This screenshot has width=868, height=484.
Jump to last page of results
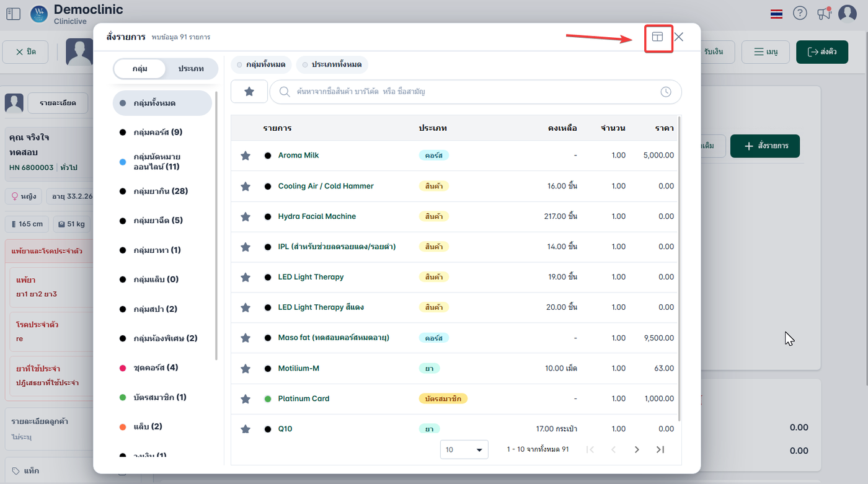tap(660, 449)
